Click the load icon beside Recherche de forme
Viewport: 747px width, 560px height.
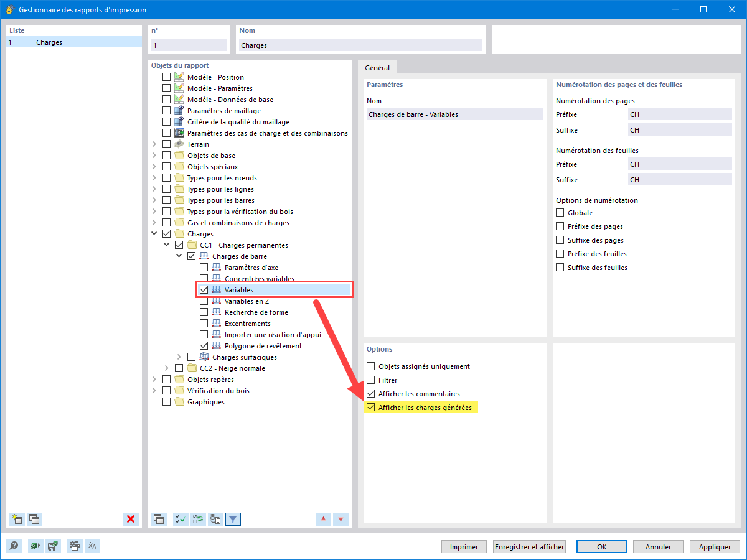click(x=217, y=312)
